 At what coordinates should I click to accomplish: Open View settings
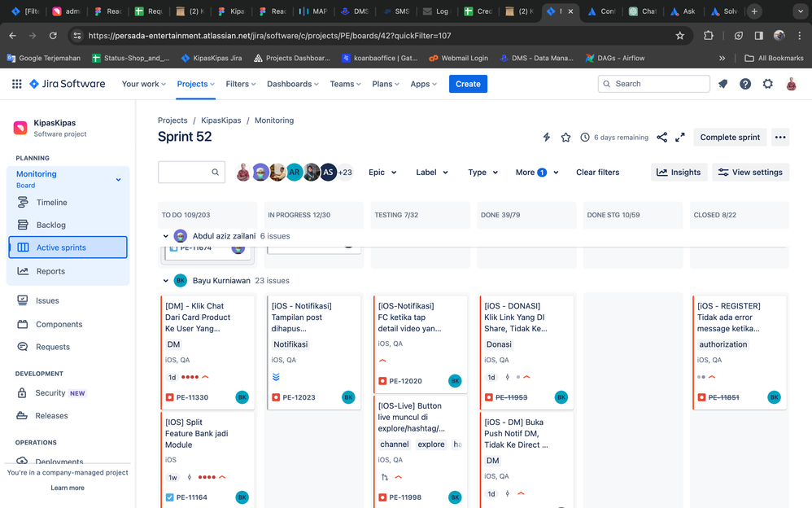[x=750, y=172]
